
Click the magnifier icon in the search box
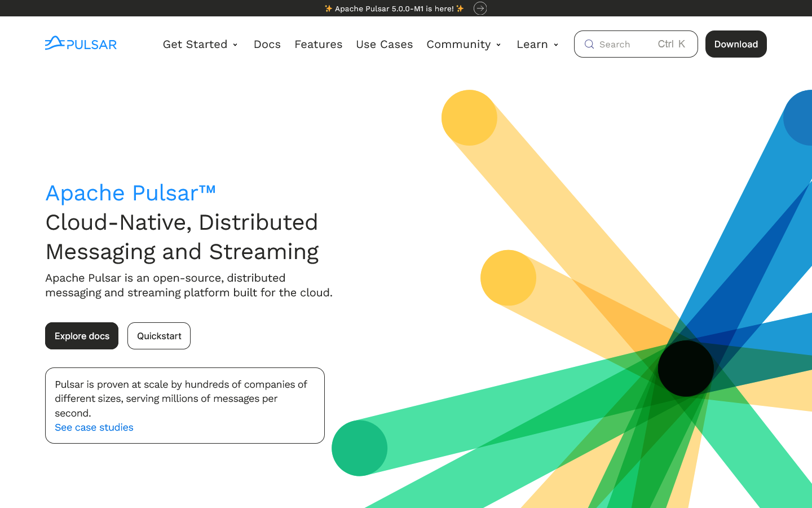click(x=589, y=44)
